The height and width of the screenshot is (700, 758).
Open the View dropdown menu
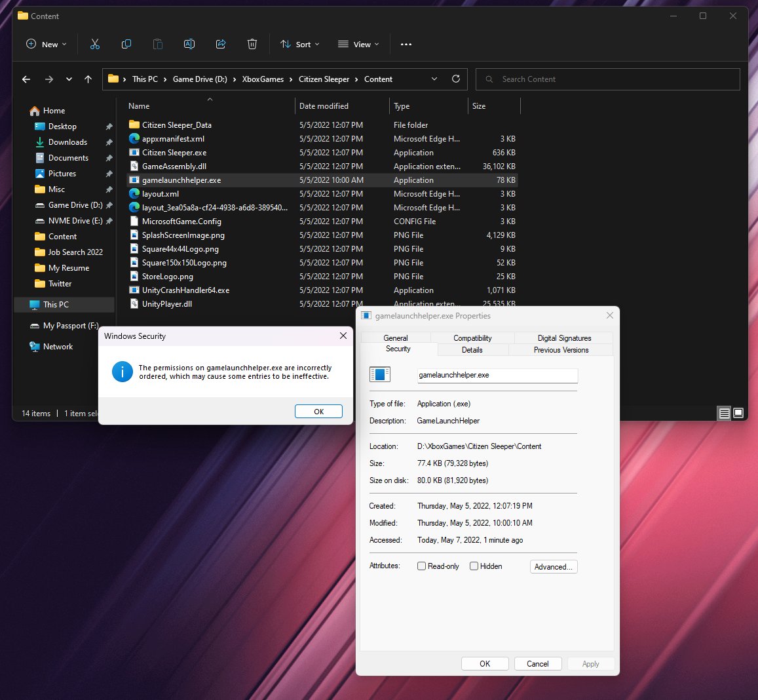[358, 44]
